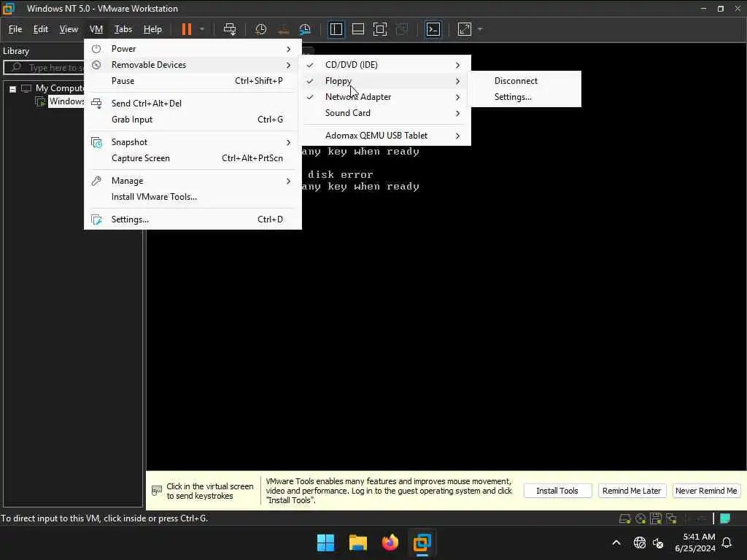Expand the Manage submenu
The height and width of the screenshot is (560, 747).
coord(193,181)
